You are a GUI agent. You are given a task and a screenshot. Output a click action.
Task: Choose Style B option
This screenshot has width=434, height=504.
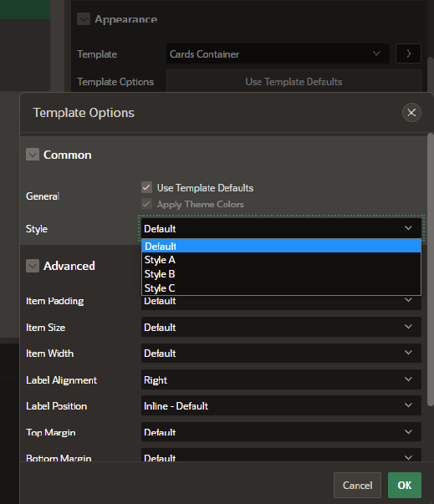(281, 274)
